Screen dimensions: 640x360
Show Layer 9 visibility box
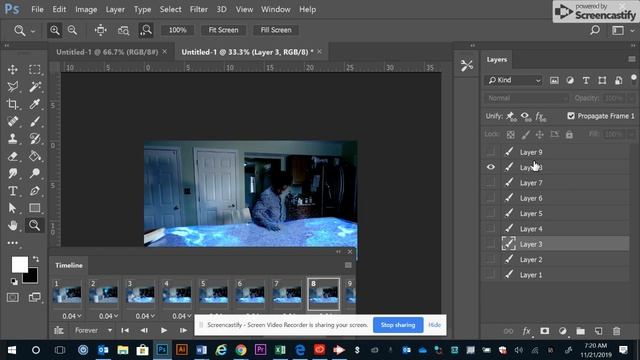[x=491, y=152]
